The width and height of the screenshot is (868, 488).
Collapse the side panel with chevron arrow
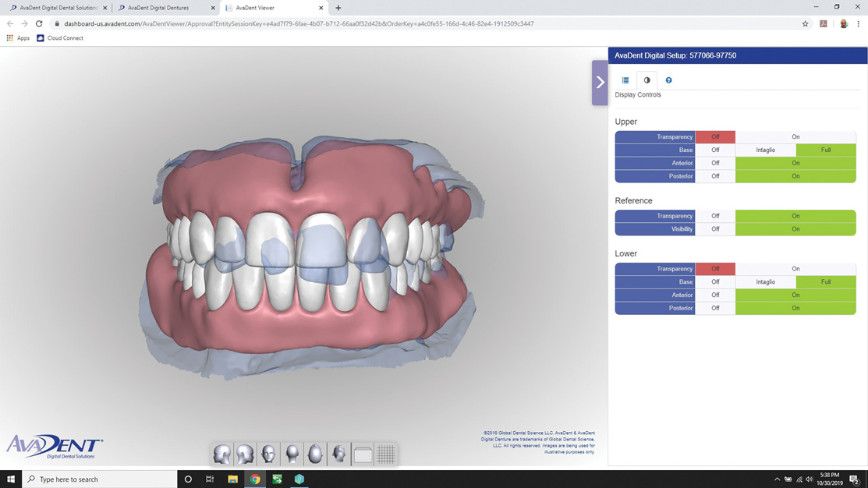point(600,82)
